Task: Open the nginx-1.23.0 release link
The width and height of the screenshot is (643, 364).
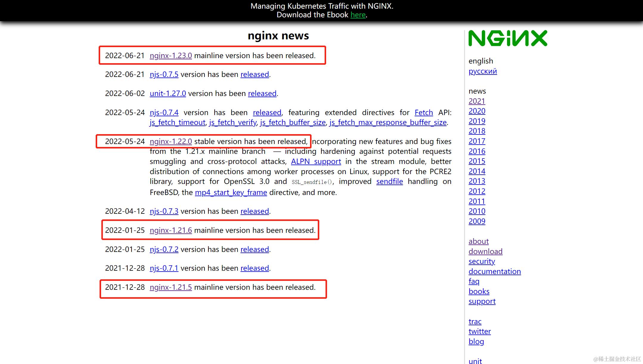Action: (x=171, y=56)
